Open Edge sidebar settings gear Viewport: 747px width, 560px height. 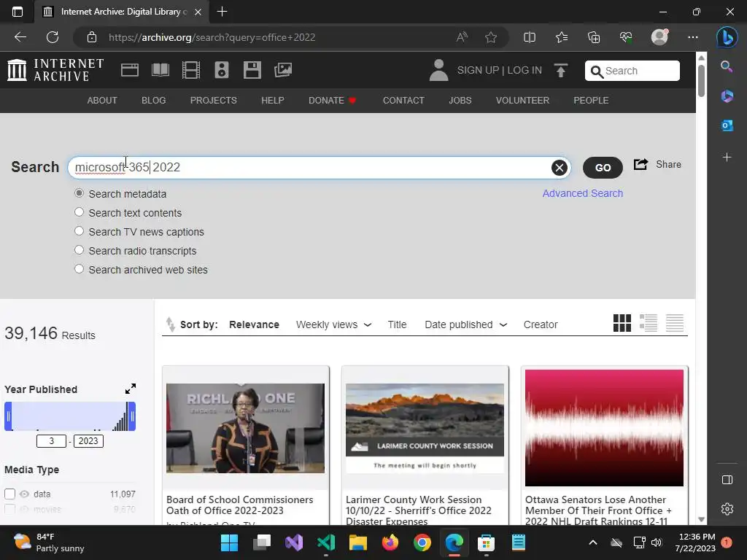tap(727, 509)
